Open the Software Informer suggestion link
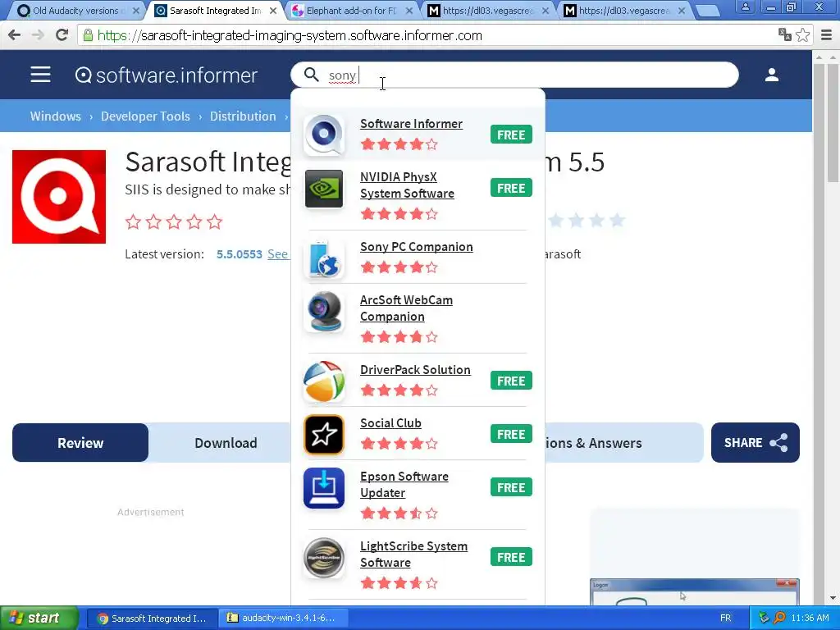This screenshot has height=630, width=840. coord(411,124)
